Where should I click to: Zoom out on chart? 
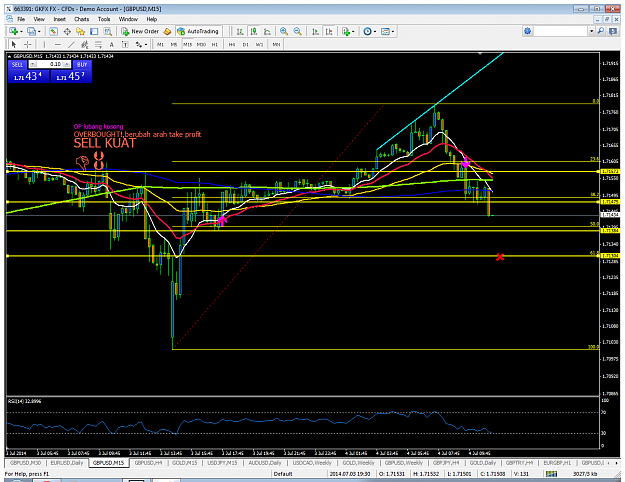297,31
